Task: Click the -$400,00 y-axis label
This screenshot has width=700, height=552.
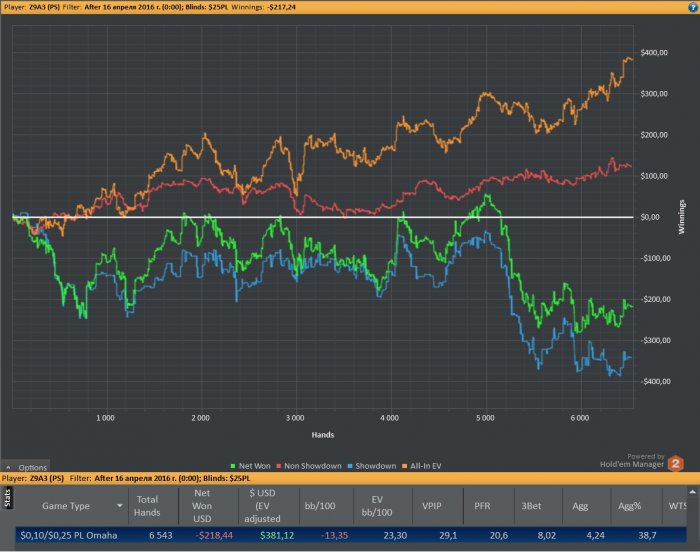Action: click(656, 381)
